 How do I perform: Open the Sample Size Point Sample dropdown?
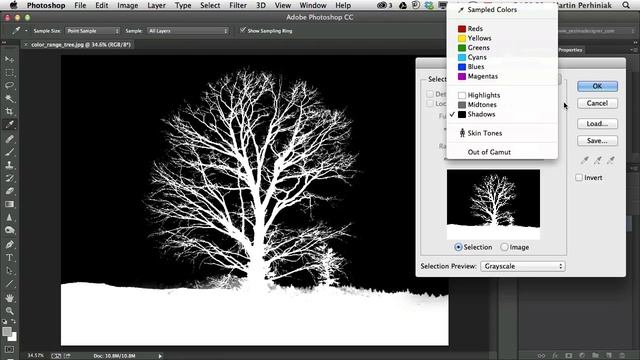point(93,31)
